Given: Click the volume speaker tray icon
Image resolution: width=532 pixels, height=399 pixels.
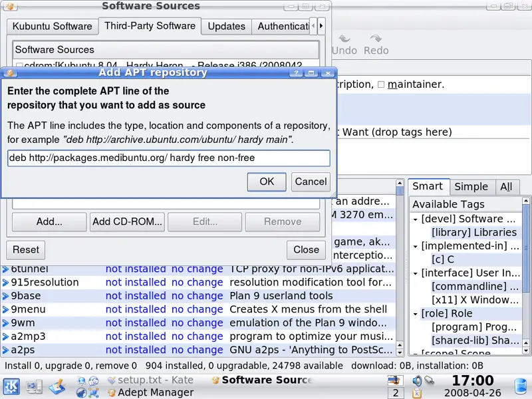Looking at the screenshot, I should pos(417,380).
